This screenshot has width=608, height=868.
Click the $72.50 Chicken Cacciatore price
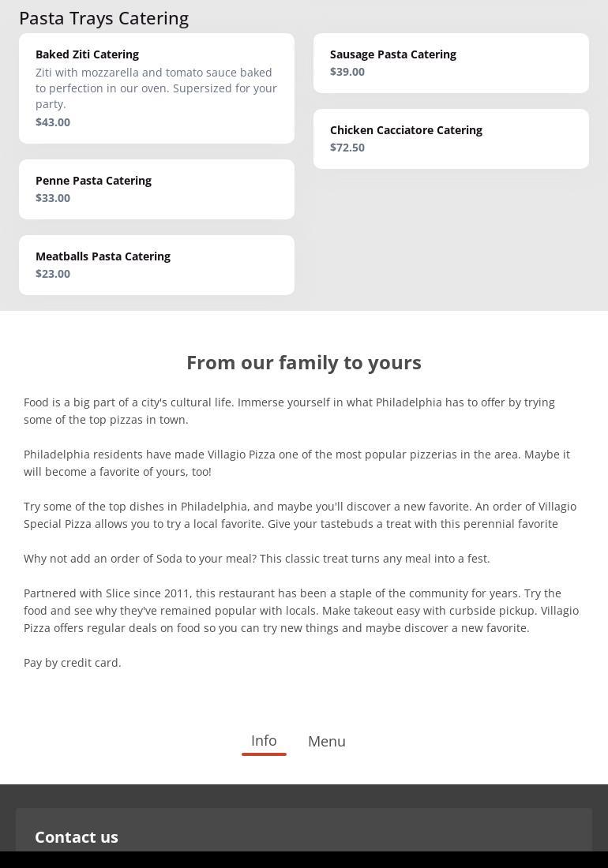[x=347, y=148]
